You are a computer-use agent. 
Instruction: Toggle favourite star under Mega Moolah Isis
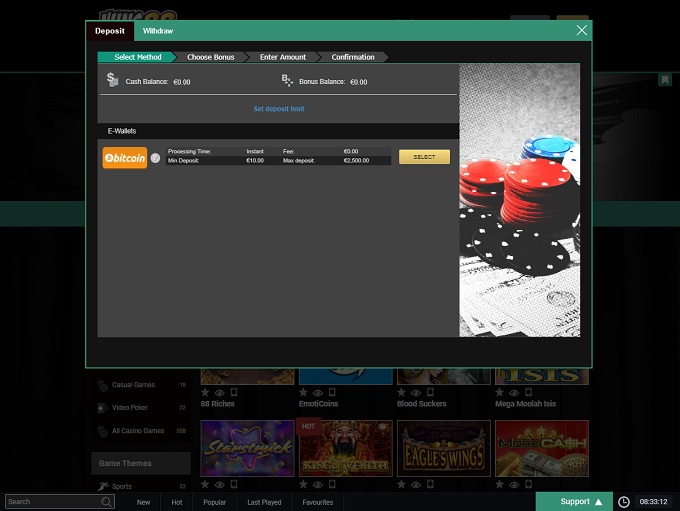[500, 393]
